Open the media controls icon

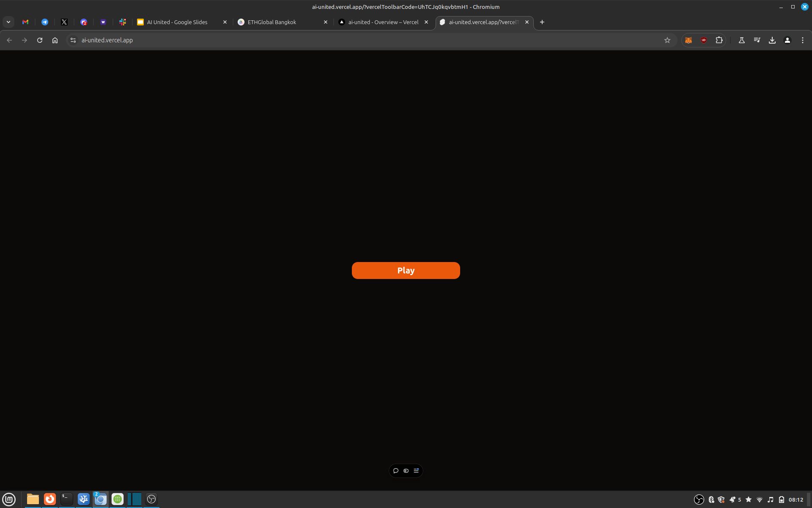pos(757,40)
